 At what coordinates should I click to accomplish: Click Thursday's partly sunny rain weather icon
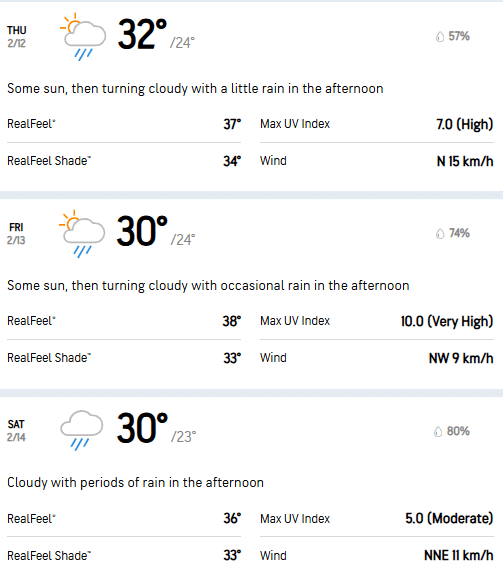(83, 37)
